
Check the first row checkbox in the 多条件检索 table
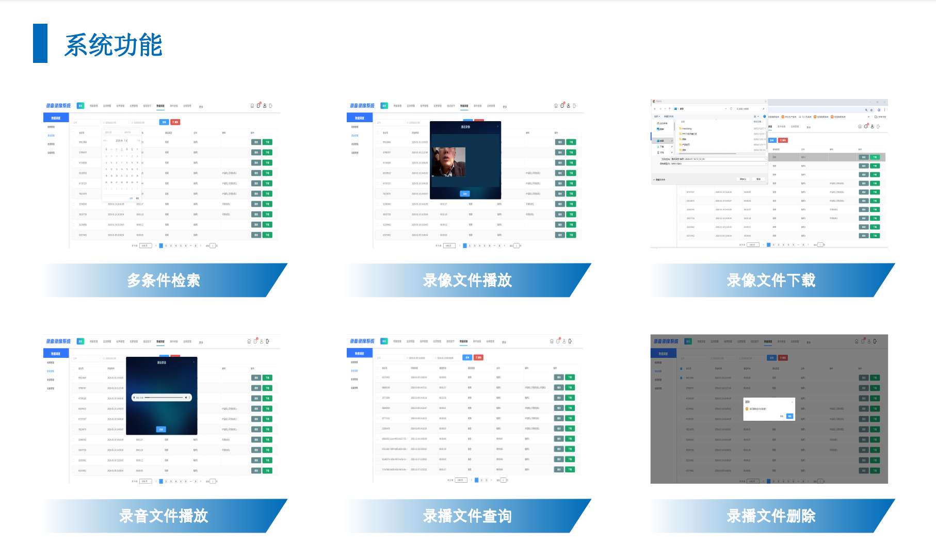[x=74, y=142]
